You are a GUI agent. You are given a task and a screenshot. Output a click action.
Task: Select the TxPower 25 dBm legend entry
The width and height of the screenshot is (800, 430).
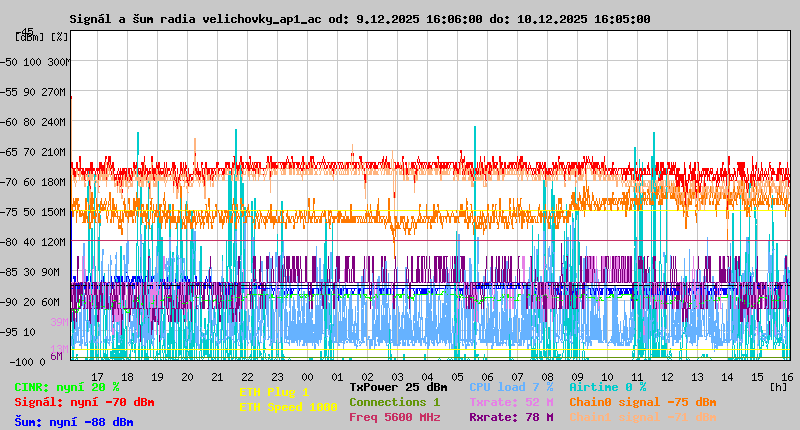point(398,386)
